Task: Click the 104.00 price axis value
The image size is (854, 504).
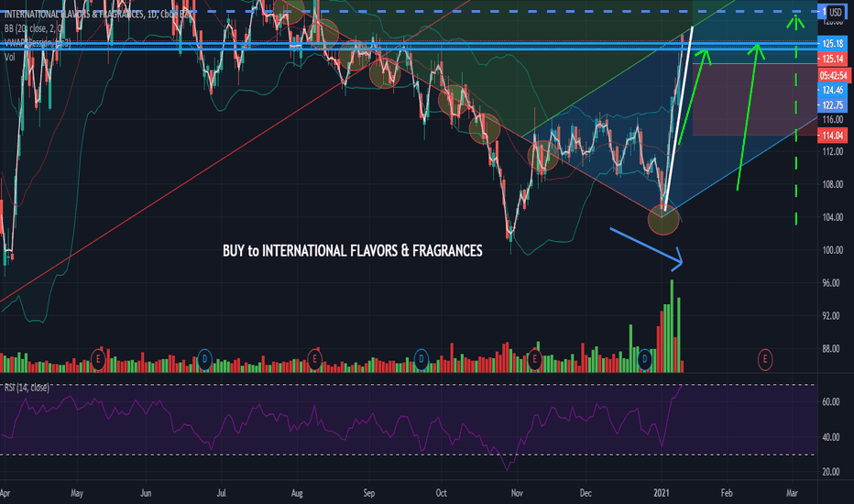Action: (x=833, y=217)
